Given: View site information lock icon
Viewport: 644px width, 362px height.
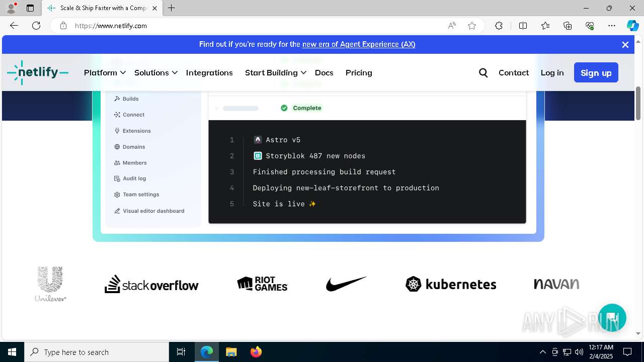Looking at the screenshot, I should (x=63, y=26).
